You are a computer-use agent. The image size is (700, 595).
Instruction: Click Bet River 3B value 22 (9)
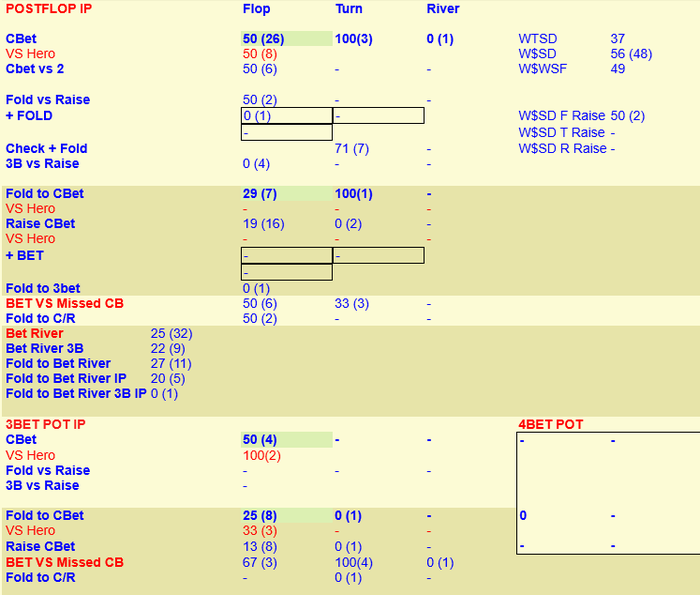[168, 349]
